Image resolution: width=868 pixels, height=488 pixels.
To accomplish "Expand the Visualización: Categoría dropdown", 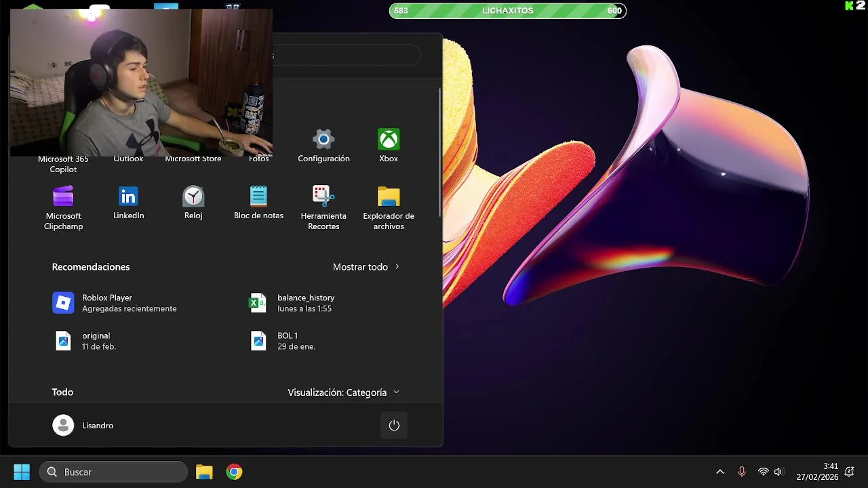I will point(344,392).
